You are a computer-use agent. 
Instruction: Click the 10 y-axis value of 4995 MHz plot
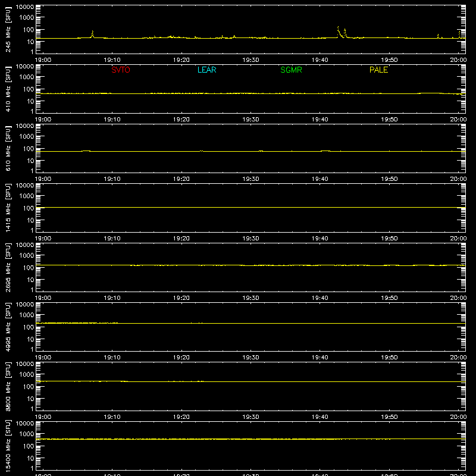pyautogui.click(x=31, y=339)
